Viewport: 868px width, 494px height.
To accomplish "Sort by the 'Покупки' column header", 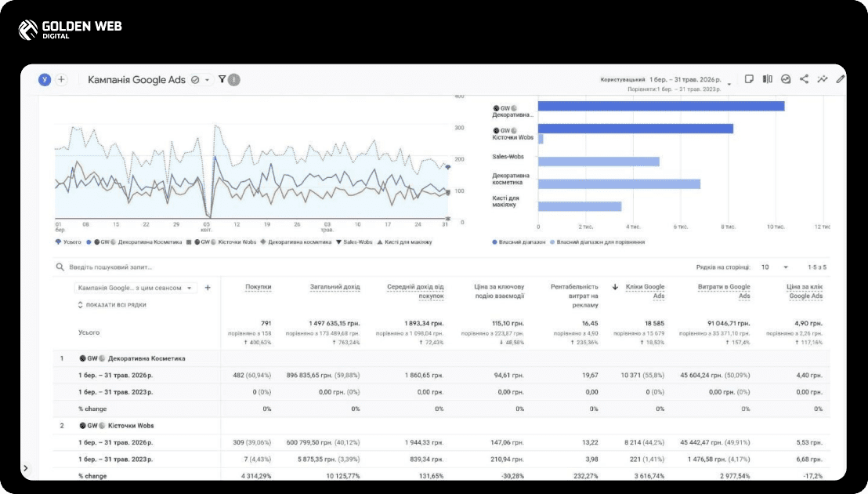I will [x=258, y=287].
